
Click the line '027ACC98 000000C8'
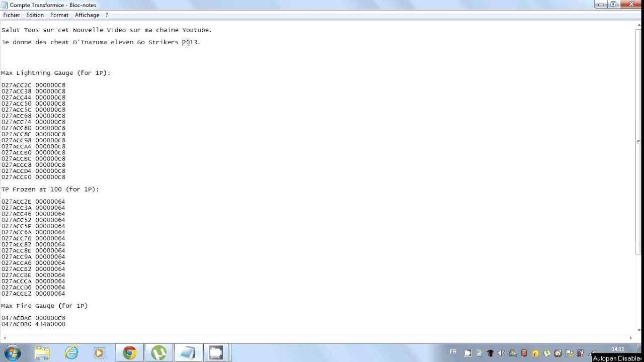point(33,140)
